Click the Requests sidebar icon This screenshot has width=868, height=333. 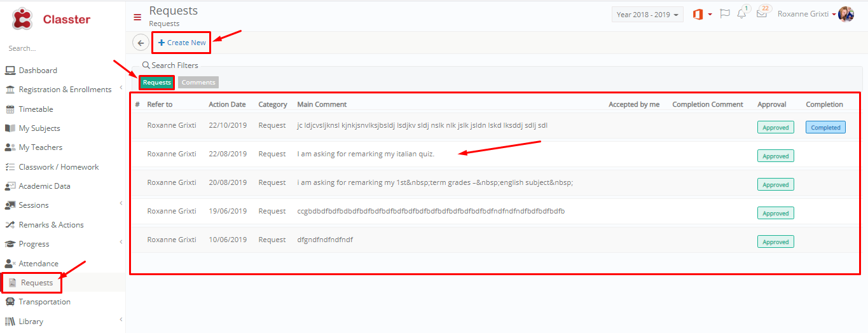12,283
